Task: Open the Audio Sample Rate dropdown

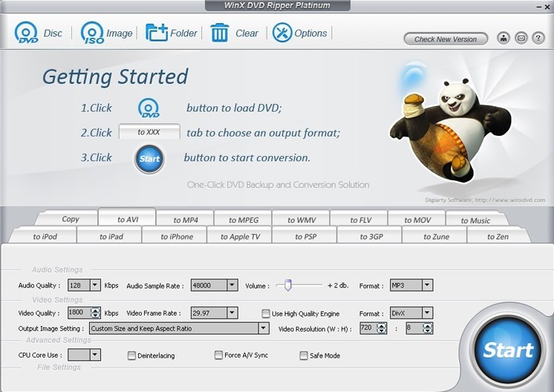Action: pos(232,284)
